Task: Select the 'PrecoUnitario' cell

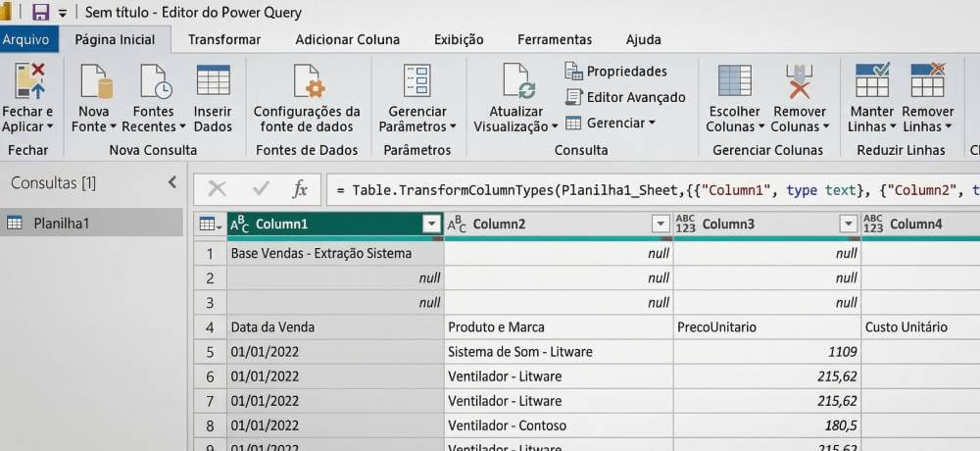Action: [x=767, y=327]
